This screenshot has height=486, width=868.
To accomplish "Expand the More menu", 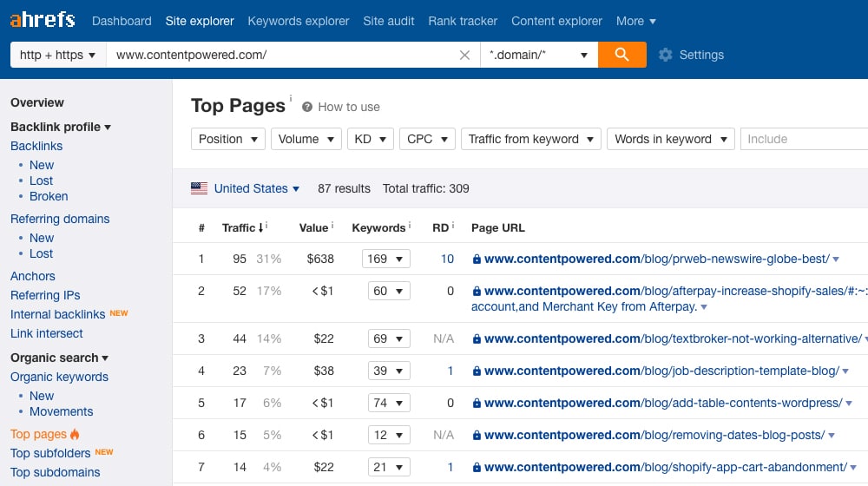I will (x=636, y=21).
